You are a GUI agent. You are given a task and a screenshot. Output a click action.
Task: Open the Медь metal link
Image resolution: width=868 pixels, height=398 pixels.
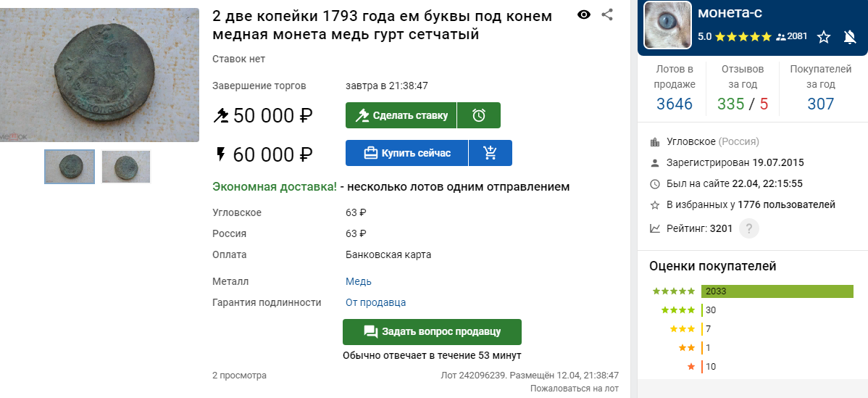point(359,281)
